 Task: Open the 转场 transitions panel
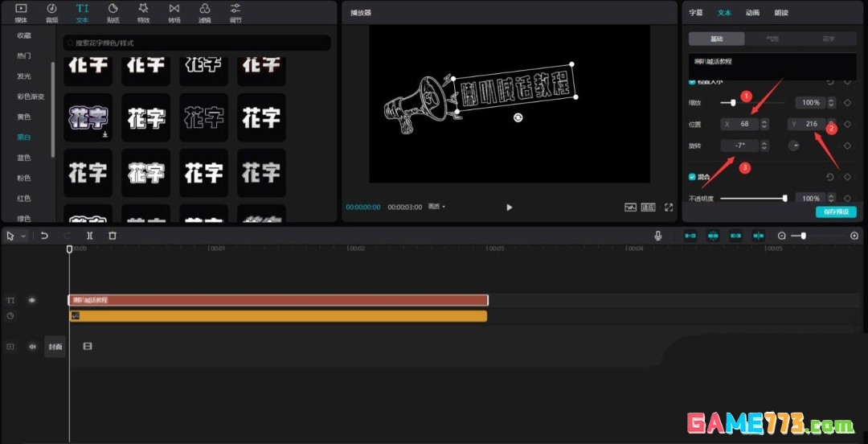[174, 13]
